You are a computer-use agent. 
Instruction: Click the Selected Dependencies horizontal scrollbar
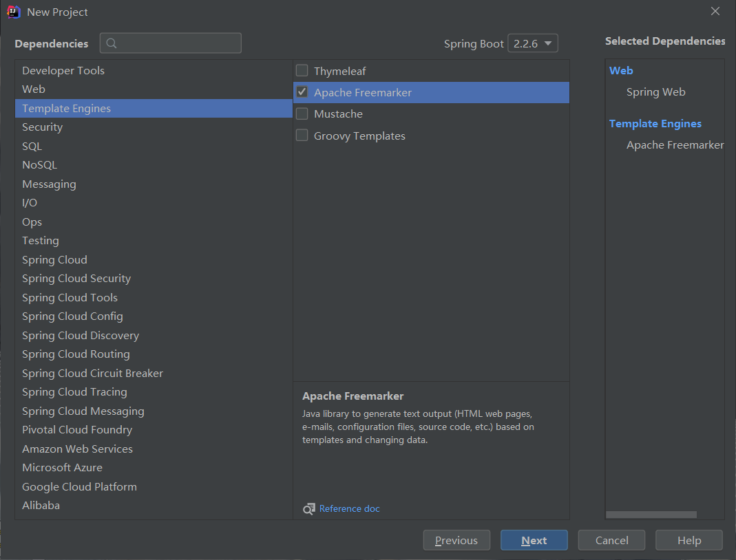click(651, 515)
